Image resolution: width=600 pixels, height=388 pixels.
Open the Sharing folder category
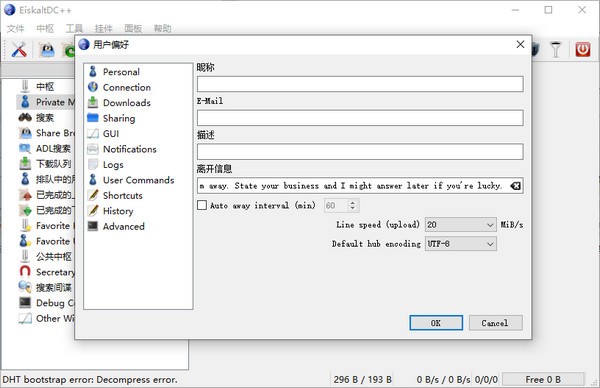[119, 118]
